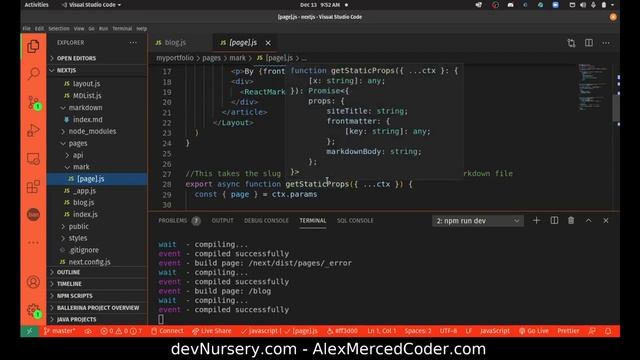Image resolution: width=640 pixels, height=360 pixels.
Task: Open the Run menu
Action: [103, 29]
